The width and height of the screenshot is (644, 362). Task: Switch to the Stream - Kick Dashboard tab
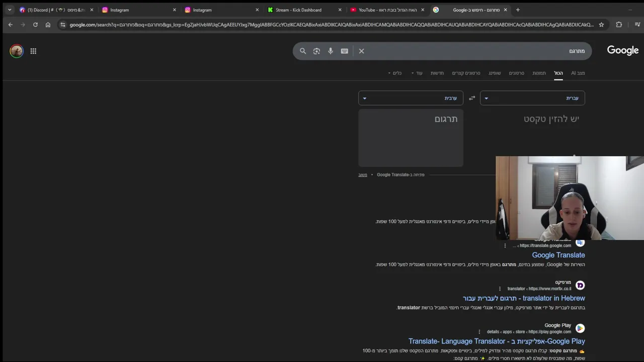click(304, 10)
